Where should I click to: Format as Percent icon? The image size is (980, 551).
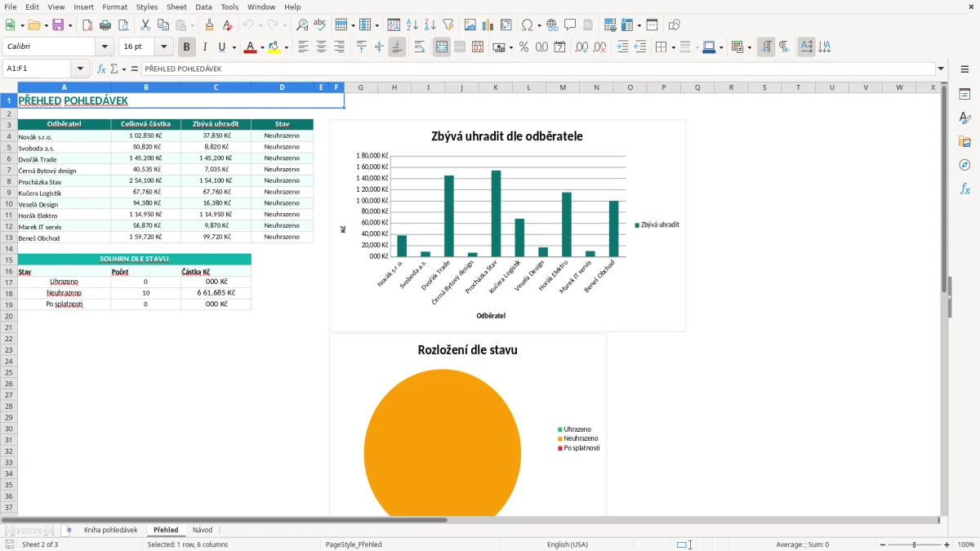(524, 47)
